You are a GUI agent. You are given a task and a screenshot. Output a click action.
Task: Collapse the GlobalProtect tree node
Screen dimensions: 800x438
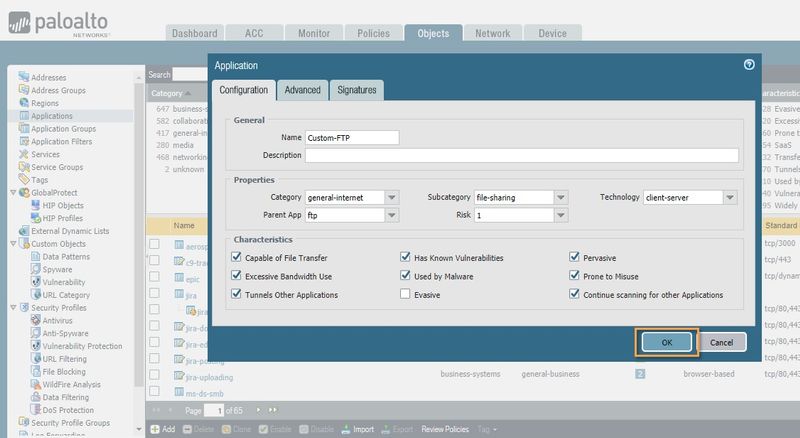click(x=12, y=192)
